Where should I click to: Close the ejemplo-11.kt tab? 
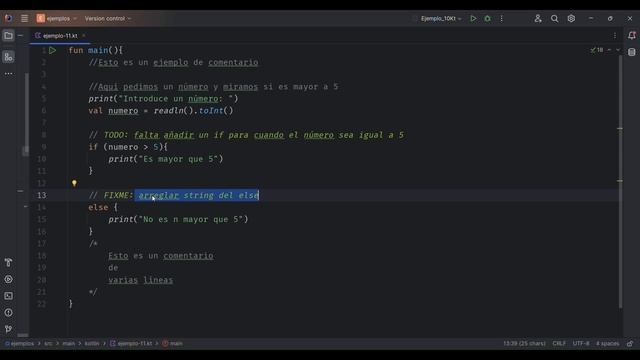pyautogui.click(x=84, y=36)
